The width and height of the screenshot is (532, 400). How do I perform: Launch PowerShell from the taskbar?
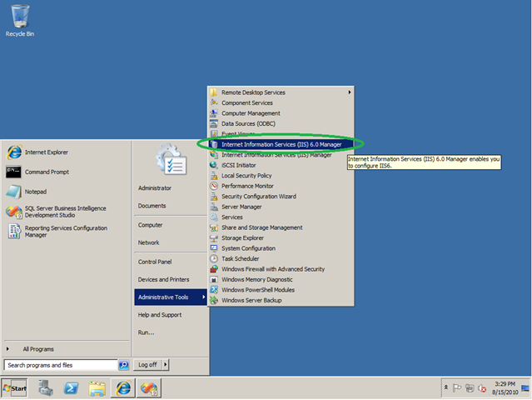pyautogui.click(x=71, y=388)
